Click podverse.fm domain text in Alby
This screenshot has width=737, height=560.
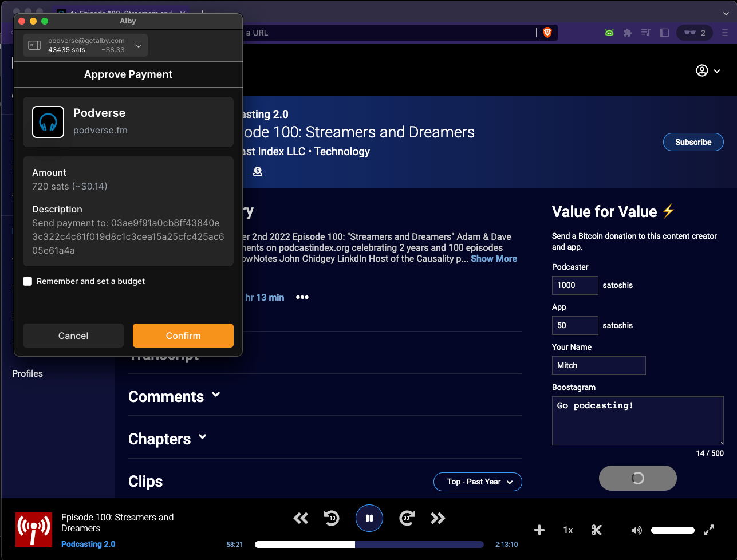(x=100, y=130)
